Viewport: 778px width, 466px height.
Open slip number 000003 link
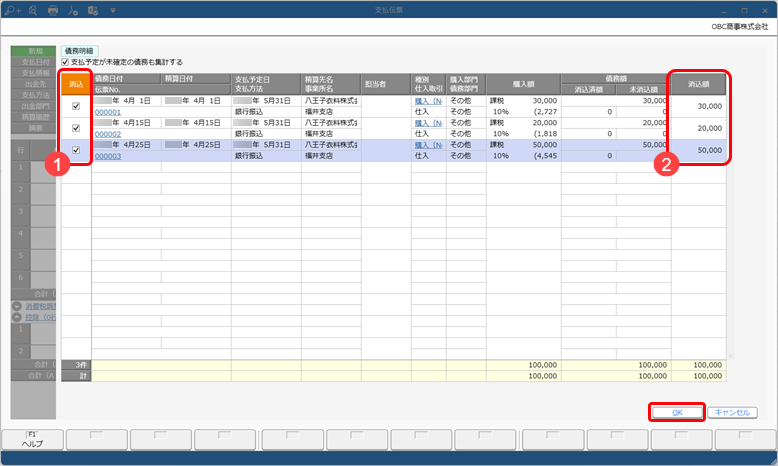(x=108, y=156)
